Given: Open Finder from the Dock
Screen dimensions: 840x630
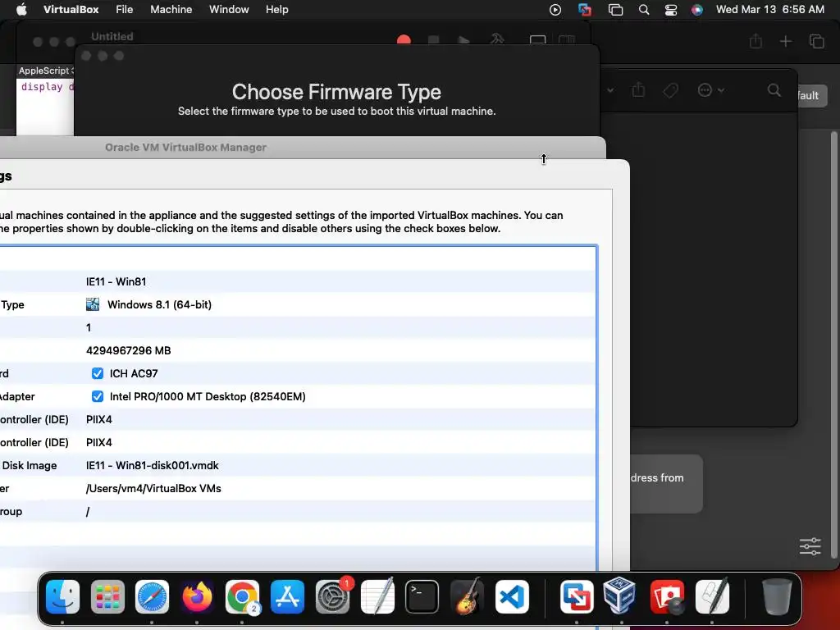Looking at the screenshot, I should pyautogui.click(x=62, y=596).
